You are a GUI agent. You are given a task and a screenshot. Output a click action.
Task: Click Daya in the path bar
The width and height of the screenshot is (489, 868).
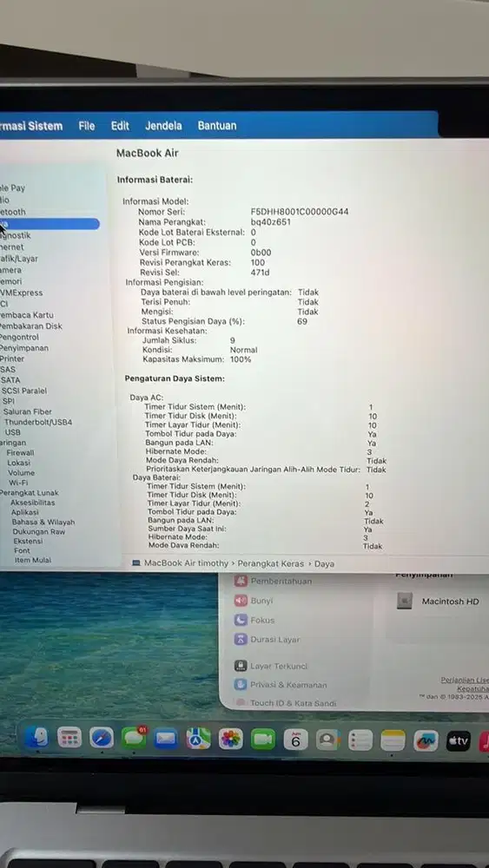[325, 563]
